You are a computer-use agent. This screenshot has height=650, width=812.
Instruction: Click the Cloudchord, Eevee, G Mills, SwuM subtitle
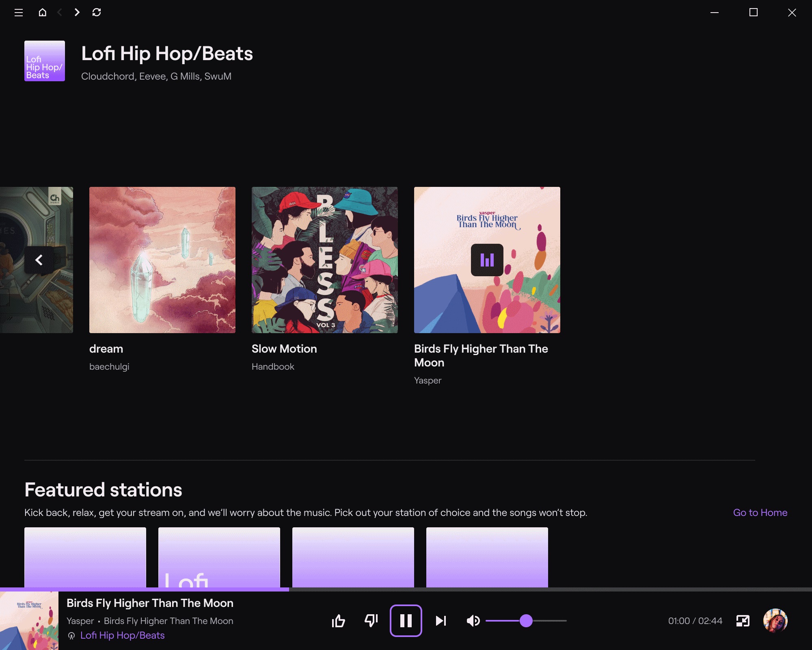(x=156, y=76)
